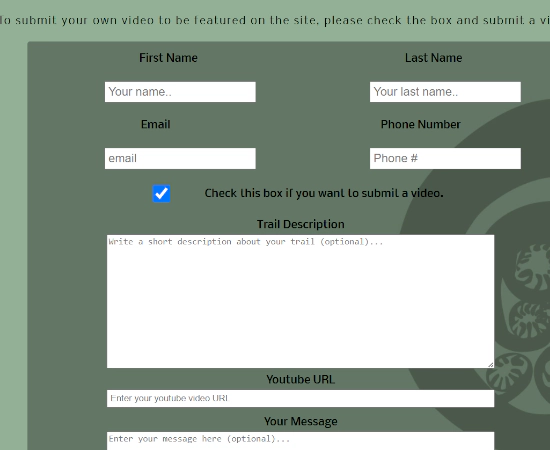Image resolution: width=550 pixels, height=450 pixels.
Task: Grab the Trail Description resize handle
Action: click(490, 364)
